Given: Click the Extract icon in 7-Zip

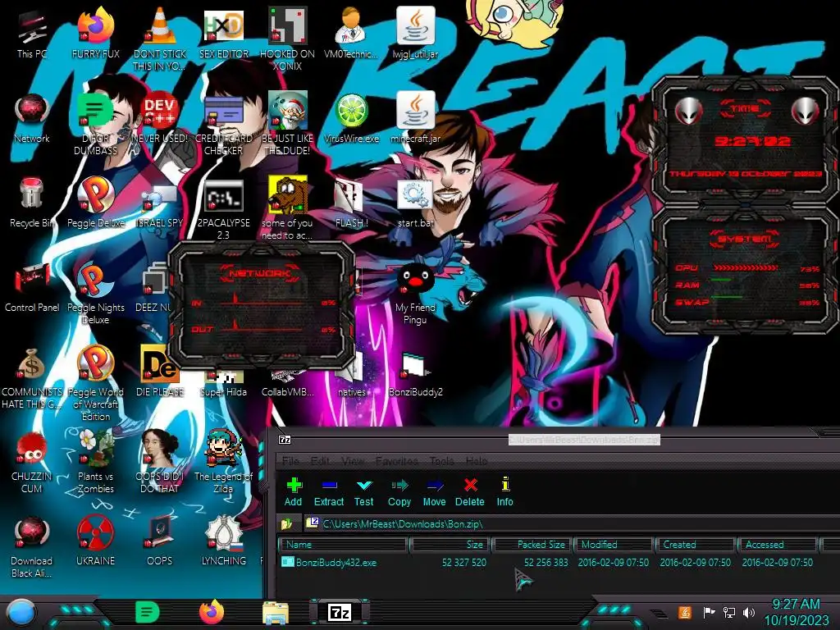Looking at the screenshot, I should pyautogui.click(x=329, y=492).
